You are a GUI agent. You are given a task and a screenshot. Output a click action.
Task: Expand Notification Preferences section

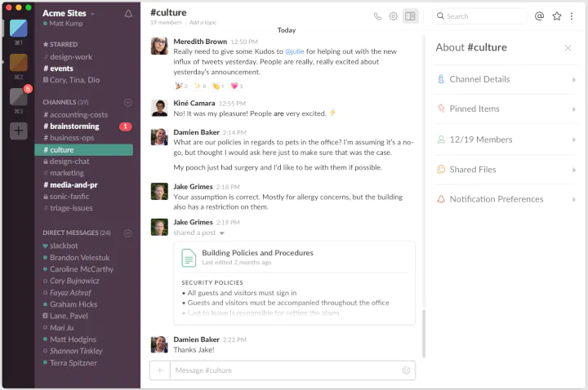(x=506, y=199)
